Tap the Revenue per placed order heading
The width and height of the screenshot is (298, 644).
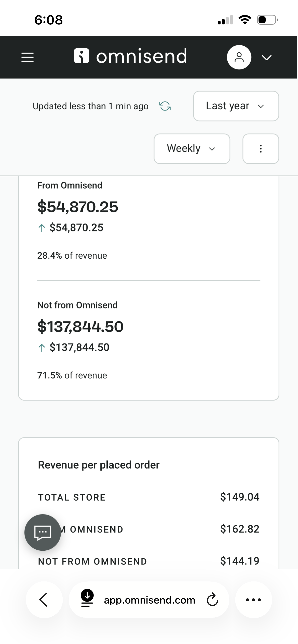[99, 465]
